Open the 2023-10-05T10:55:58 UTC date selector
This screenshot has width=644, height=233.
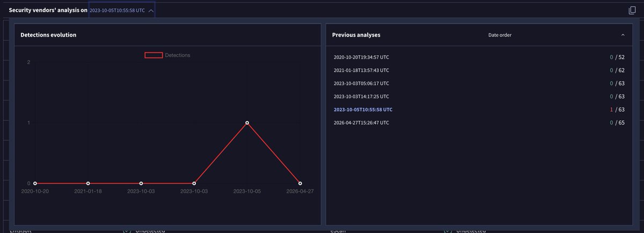click(122, 10)
